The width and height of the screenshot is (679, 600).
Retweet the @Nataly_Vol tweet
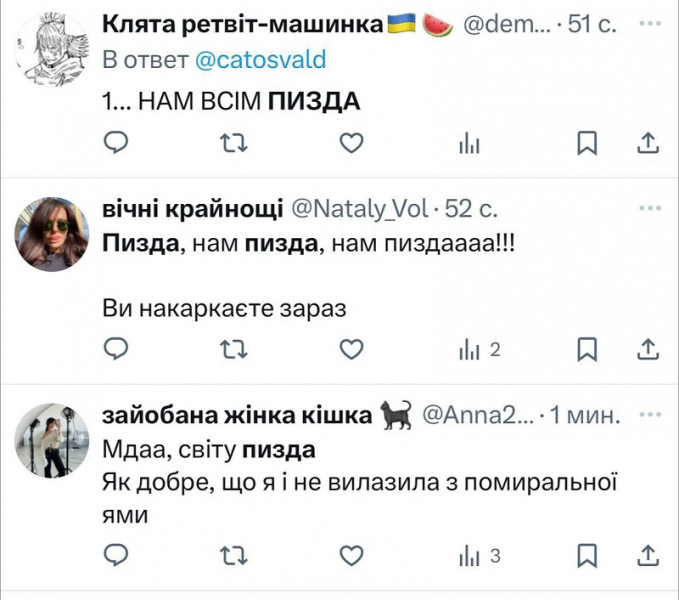click(234, 349)
